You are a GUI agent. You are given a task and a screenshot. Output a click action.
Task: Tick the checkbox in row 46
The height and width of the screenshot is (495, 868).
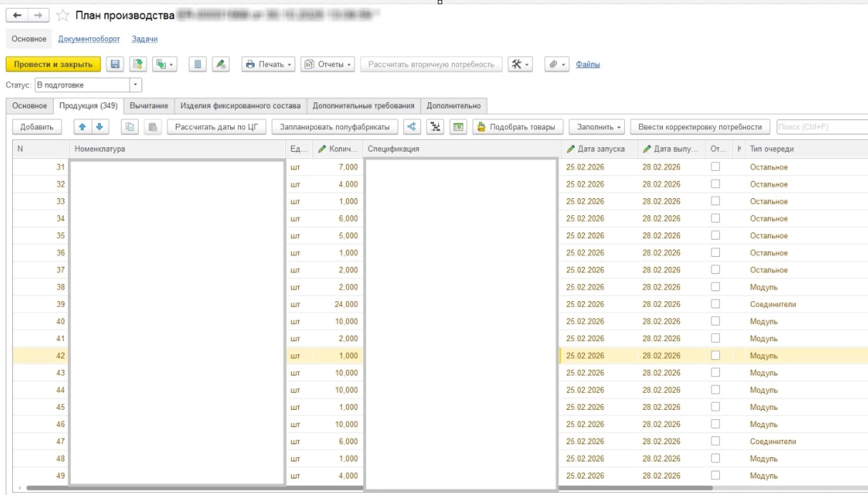714,424
